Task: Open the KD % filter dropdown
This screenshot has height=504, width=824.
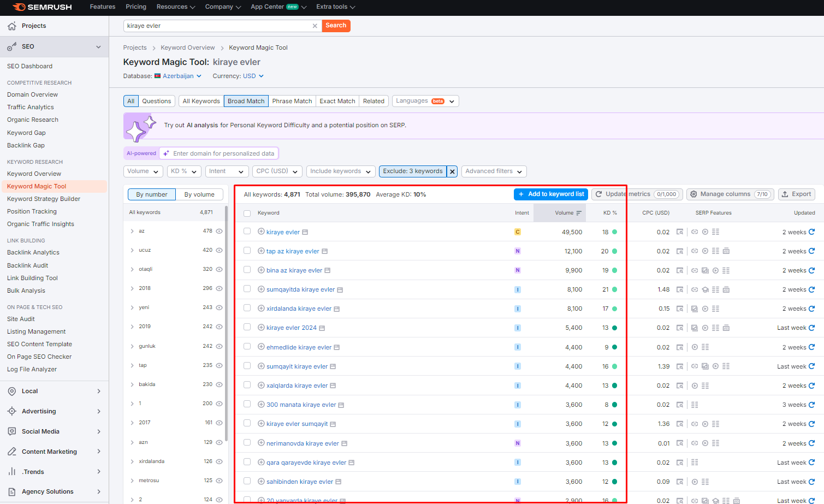Action: pos(184,171)
